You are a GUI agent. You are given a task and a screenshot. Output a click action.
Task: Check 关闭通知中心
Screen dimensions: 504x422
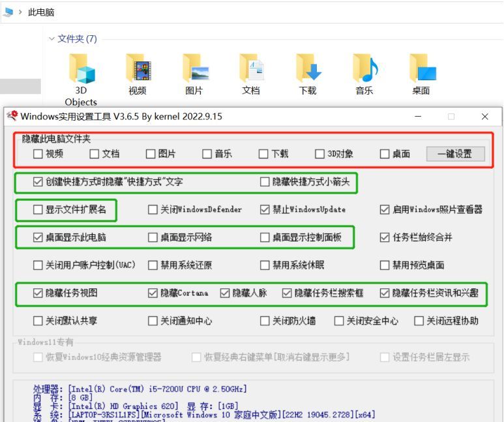click(x=153, y=321)
